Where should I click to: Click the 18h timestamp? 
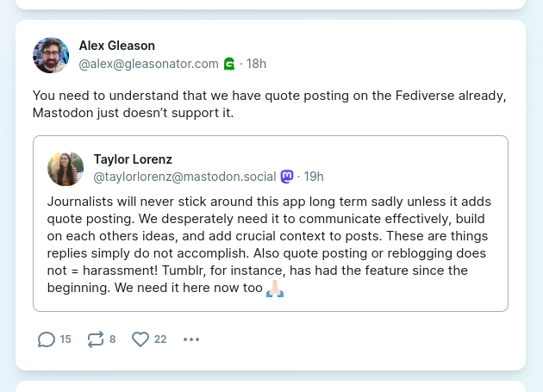pyautogui.click(x=256, y=64)
